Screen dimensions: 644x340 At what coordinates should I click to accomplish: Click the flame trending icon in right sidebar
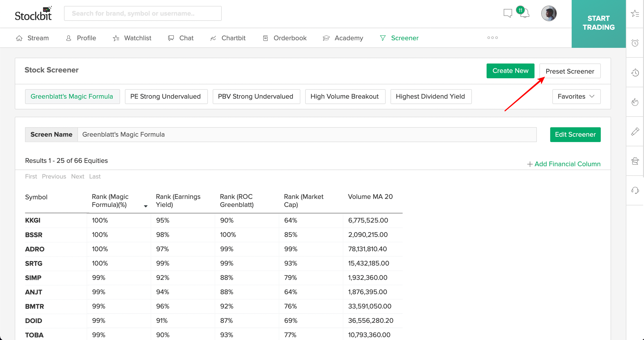[635, 102]
